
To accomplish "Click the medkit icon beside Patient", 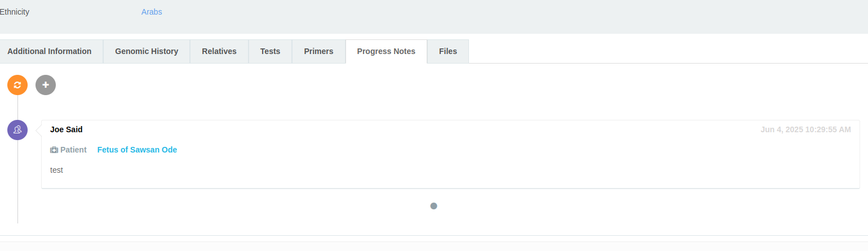I will (x=54, y=150).
